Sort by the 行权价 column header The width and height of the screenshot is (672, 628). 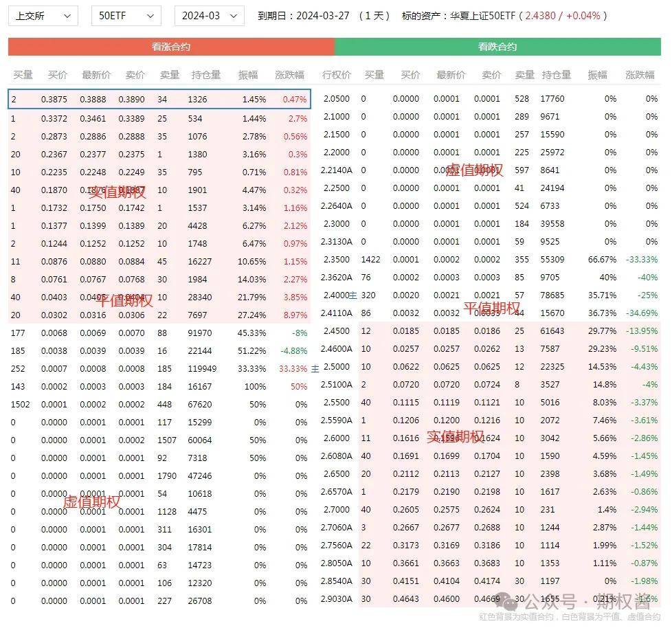(x=336, y=75)
